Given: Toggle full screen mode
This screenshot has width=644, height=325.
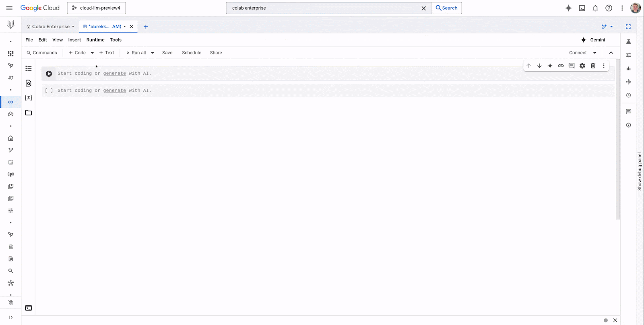Looking at the screenshot, I should coord(628,27).
